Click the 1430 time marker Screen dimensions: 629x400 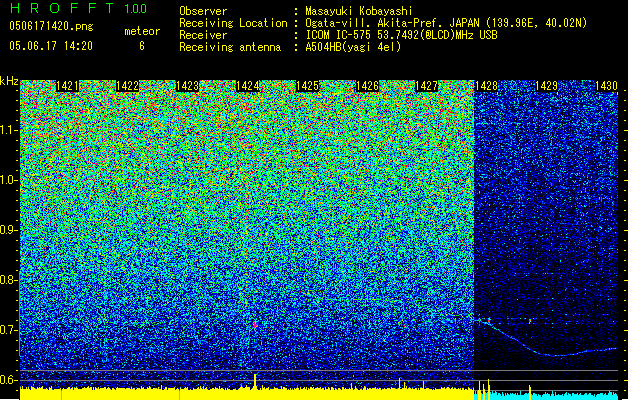coord(606,86)
